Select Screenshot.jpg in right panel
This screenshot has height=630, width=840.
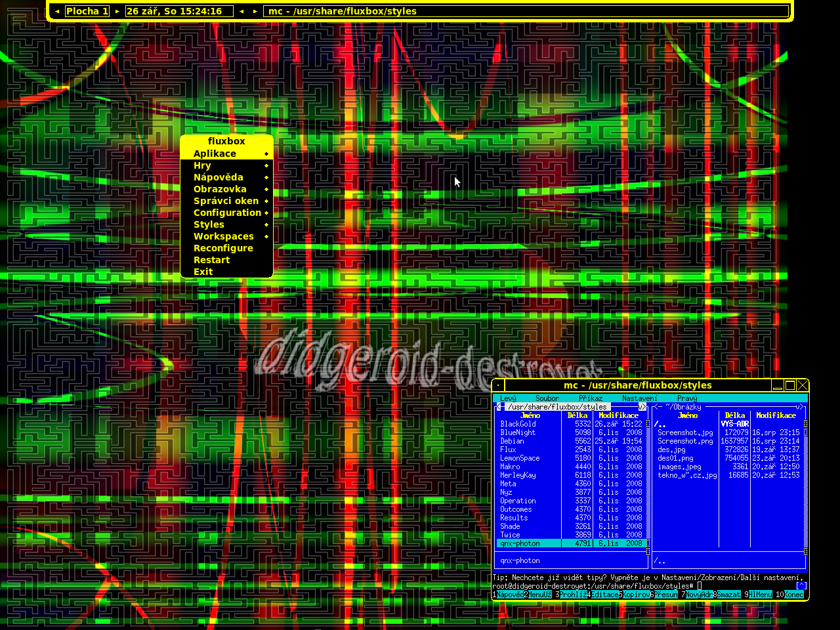(x=728, y=432)
